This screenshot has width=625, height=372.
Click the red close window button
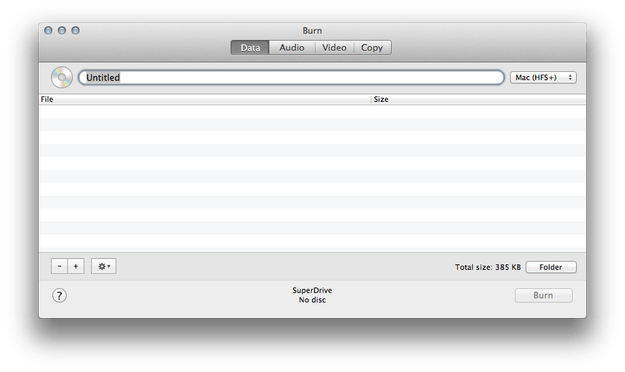coord(48,30)
